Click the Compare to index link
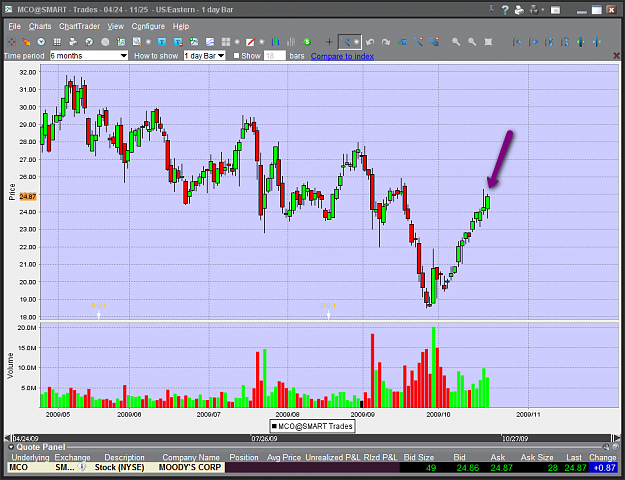 pyautogui.click(x=342, y=56)
